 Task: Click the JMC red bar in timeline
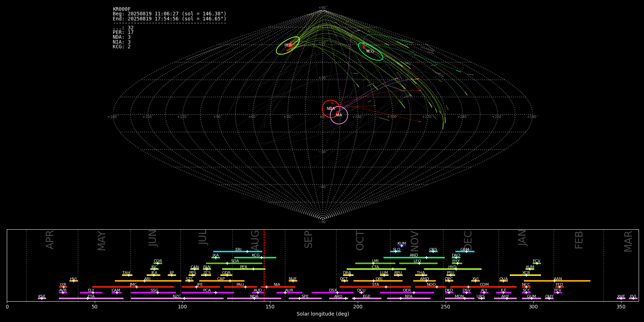click(133, 287)
